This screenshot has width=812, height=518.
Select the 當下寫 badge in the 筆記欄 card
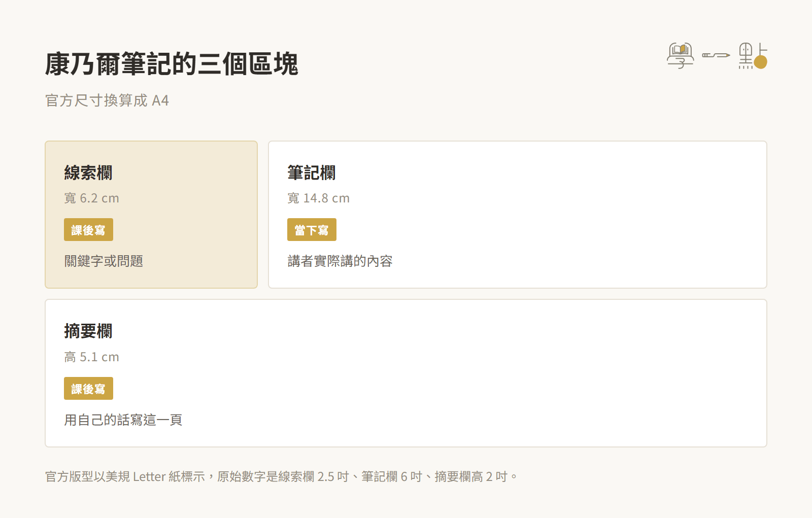coord(312,230)
